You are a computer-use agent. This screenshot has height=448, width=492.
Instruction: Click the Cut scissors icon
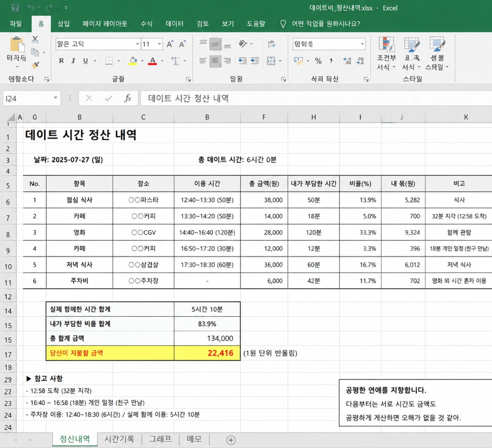(x=35, y=40)
